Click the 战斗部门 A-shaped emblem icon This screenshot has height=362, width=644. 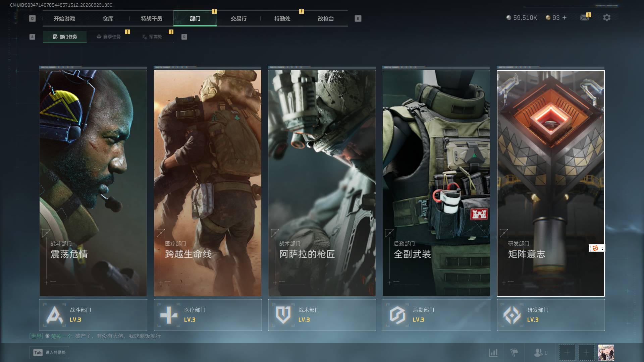(x=54, y=315)
